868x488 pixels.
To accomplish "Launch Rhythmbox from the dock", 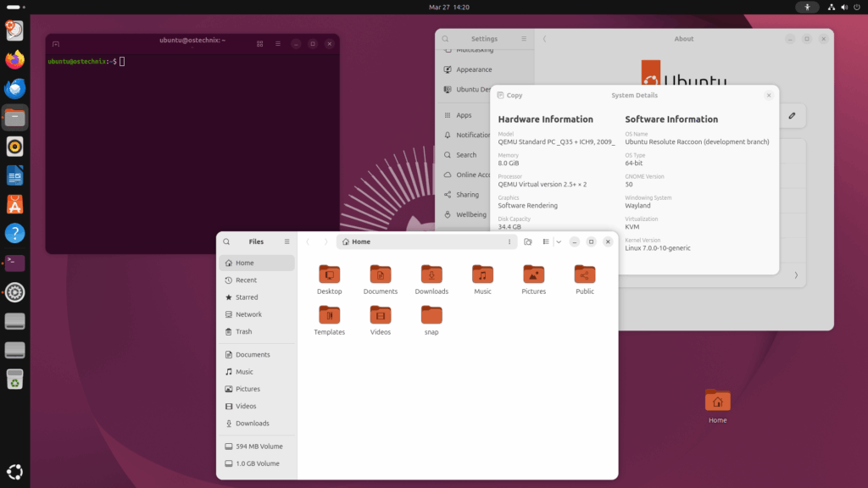I will tap(15, 147).
